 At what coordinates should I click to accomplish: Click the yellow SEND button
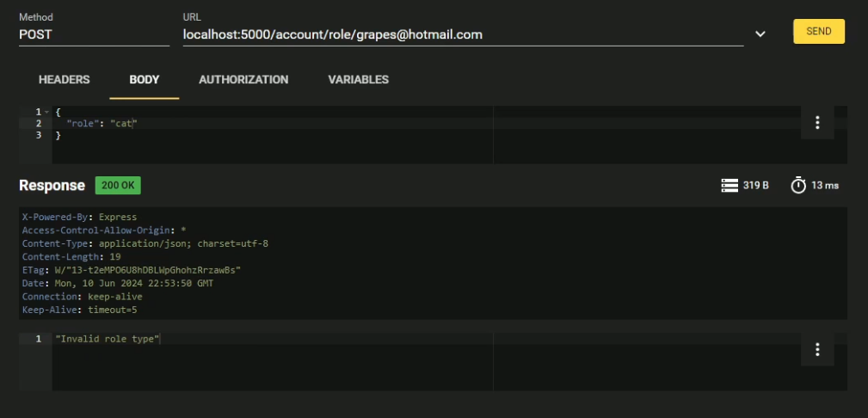(818, 31)
